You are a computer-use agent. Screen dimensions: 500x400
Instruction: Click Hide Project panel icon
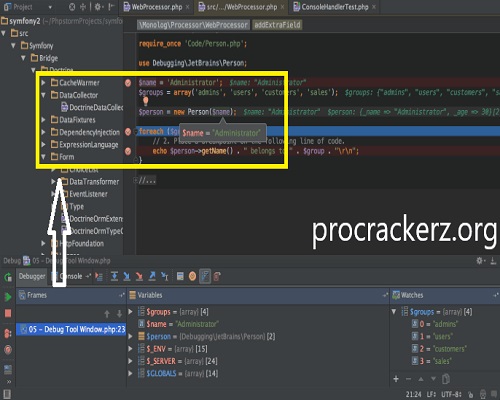111,7
